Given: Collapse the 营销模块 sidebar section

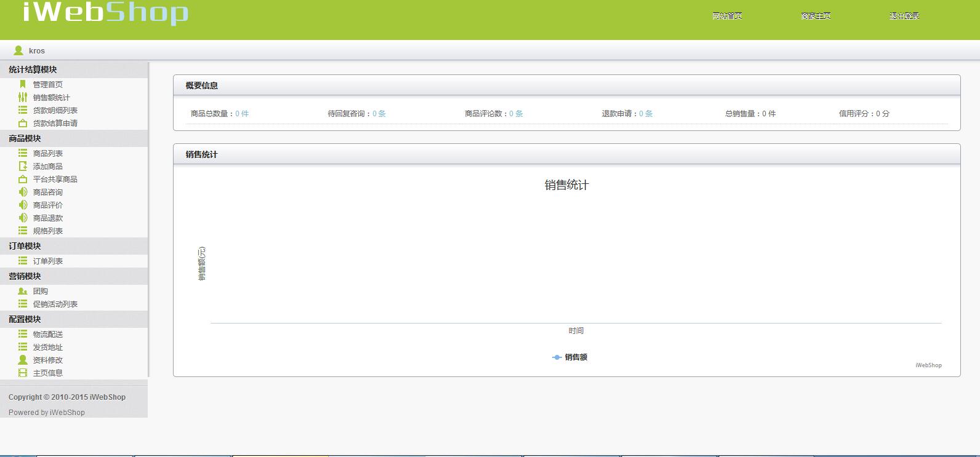Looking at the screenshot, I should [74, 276].
